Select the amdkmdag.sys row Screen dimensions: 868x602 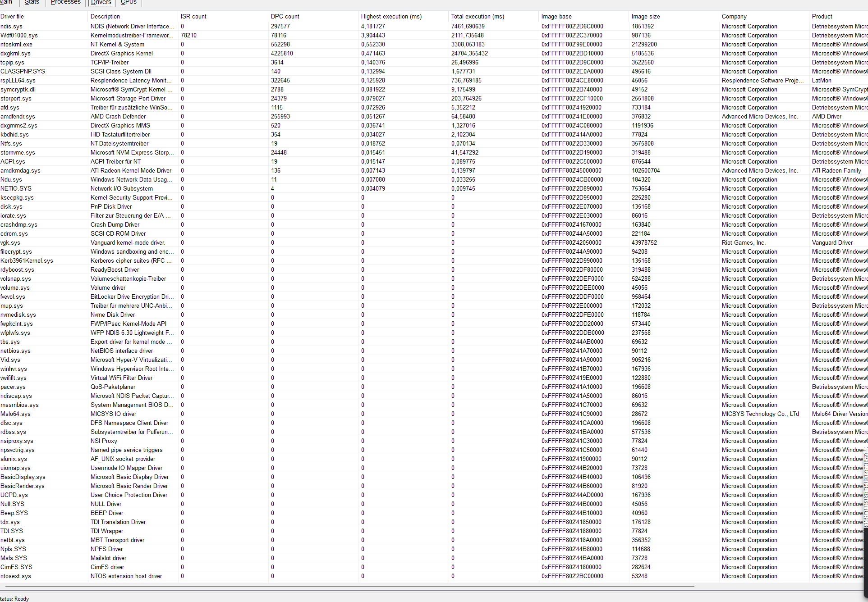[x=21, y=170]
